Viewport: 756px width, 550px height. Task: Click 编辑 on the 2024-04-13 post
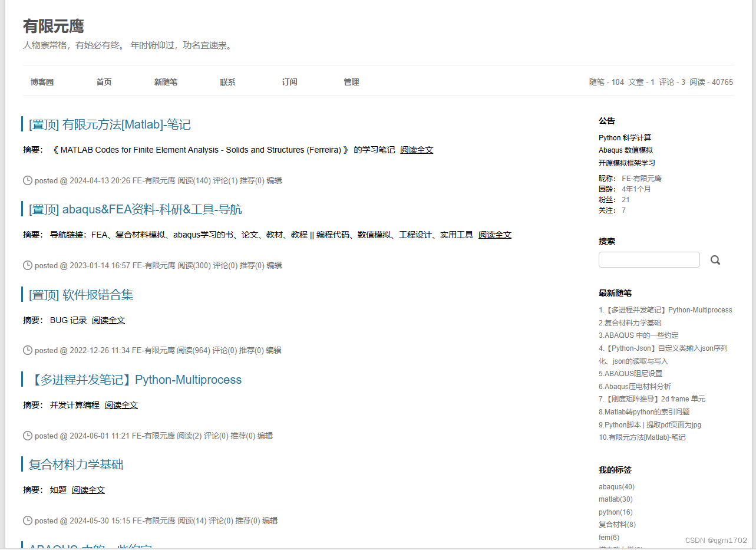pos(274,180)
